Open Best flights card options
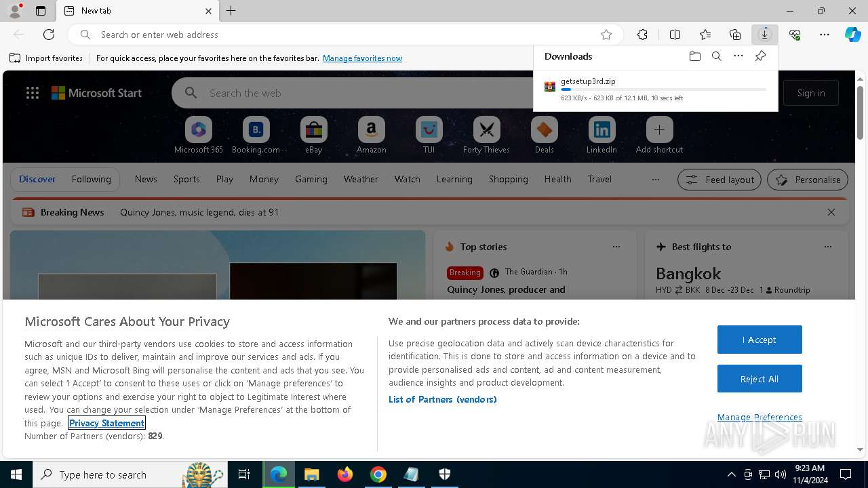 pyautogui.click(x=828, y=247)
